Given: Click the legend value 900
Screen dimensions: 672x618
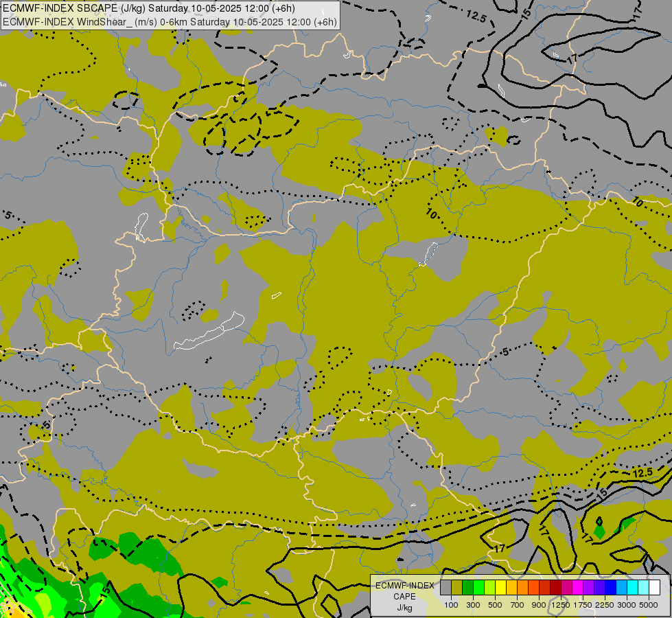Looking at the screenshot, I should click(x=539, y=605).
